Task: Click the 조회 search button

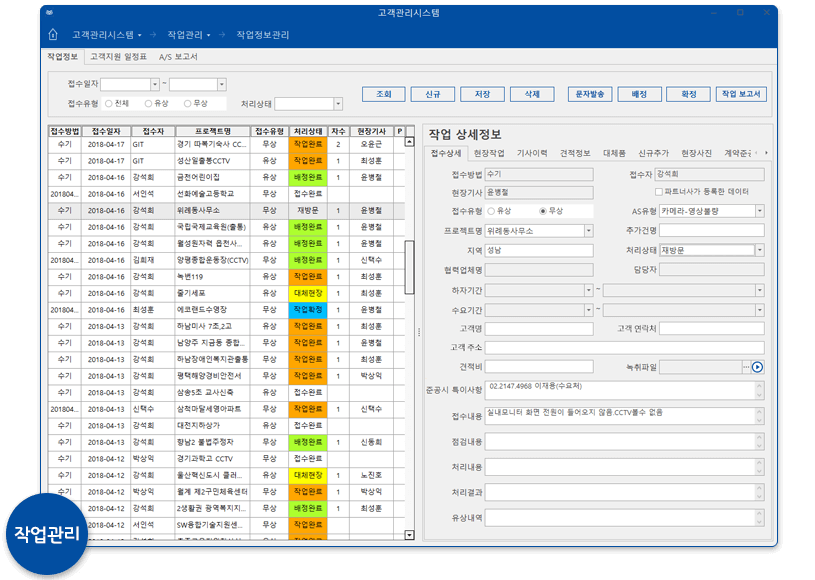Action: 384,94
